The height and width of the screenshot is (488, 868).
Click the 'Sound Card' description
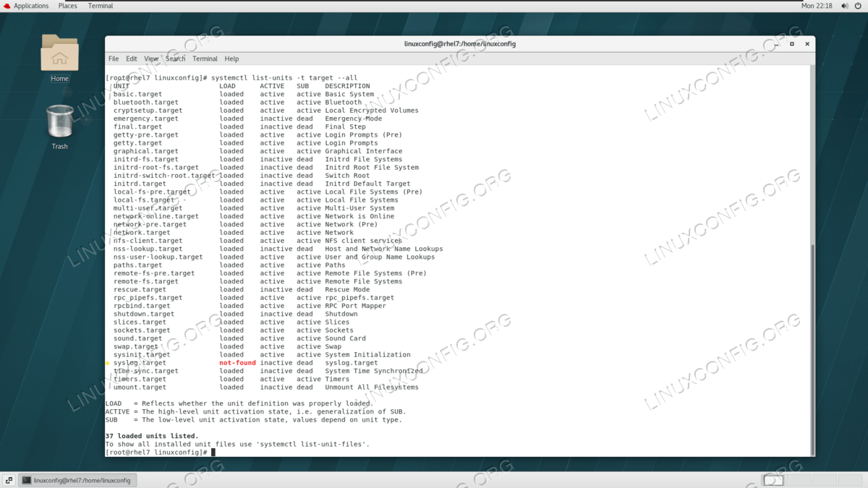click(x=345, y=338)
